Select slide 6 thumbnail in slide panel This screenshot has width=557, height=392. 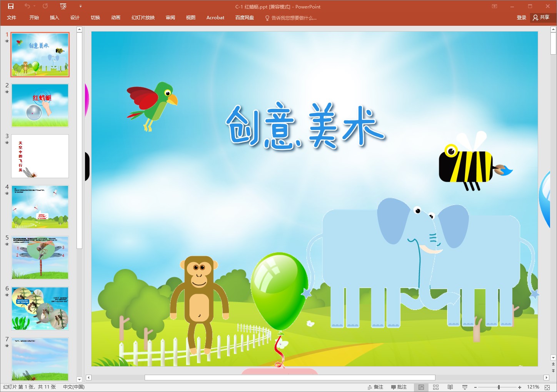40,309
